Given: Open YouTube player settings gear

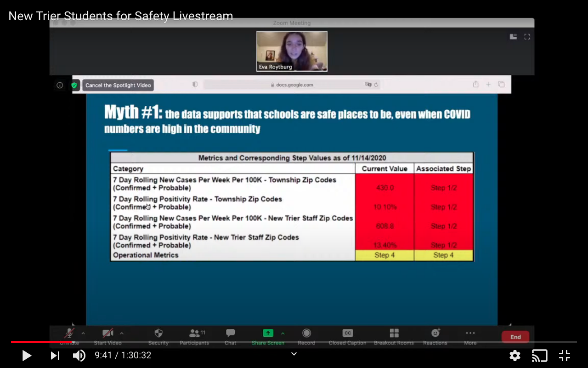Looking at the screenshot, I should 515,355.
